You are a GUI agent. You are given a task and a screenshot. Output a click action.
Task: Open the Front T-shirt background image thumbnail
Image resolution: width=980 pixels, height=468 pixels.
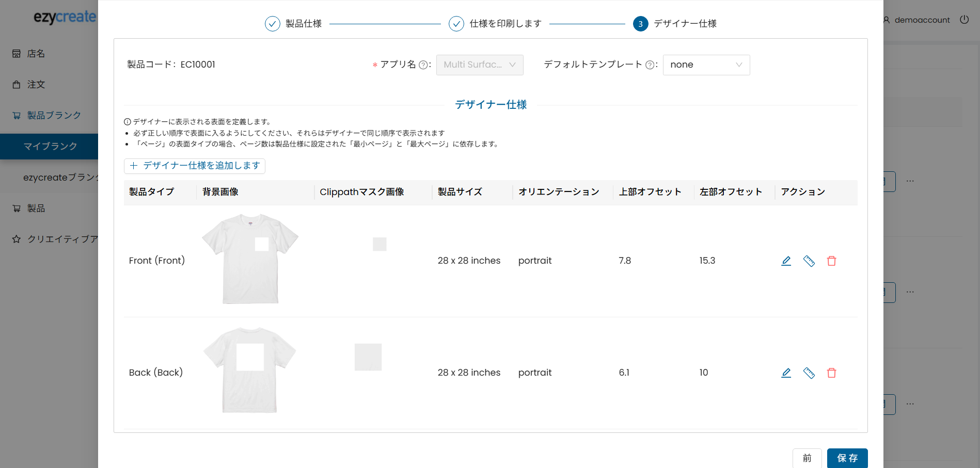tap(250, 259)
